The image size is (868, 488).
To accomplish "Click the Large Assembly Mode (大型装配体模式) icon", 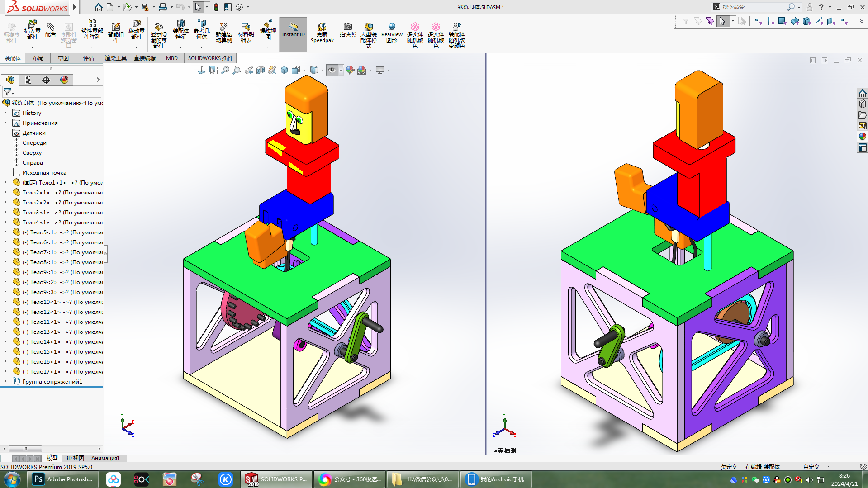I will [x=369, y=34].
